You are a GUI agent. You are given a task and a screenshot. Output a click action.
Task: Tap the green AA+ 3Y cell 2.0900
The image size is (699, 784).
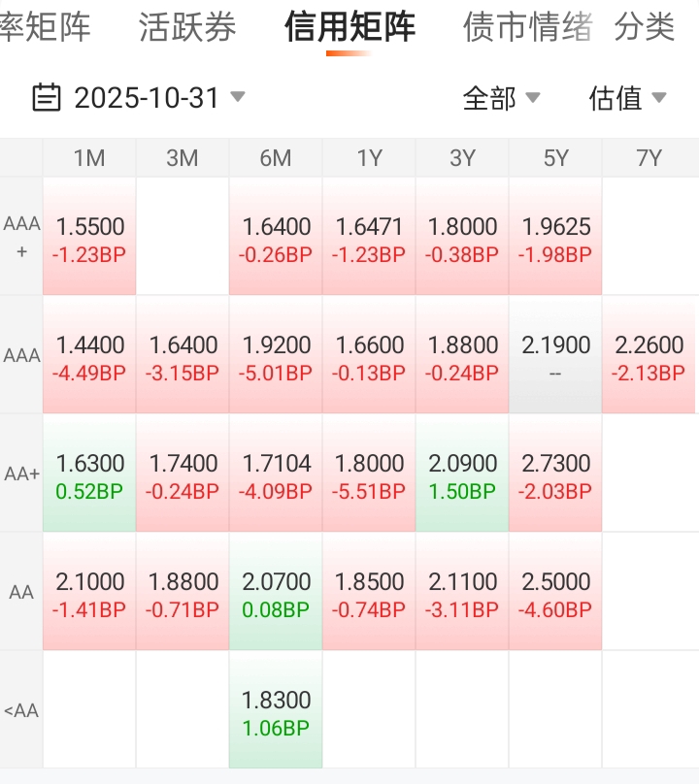pos(462,474)
